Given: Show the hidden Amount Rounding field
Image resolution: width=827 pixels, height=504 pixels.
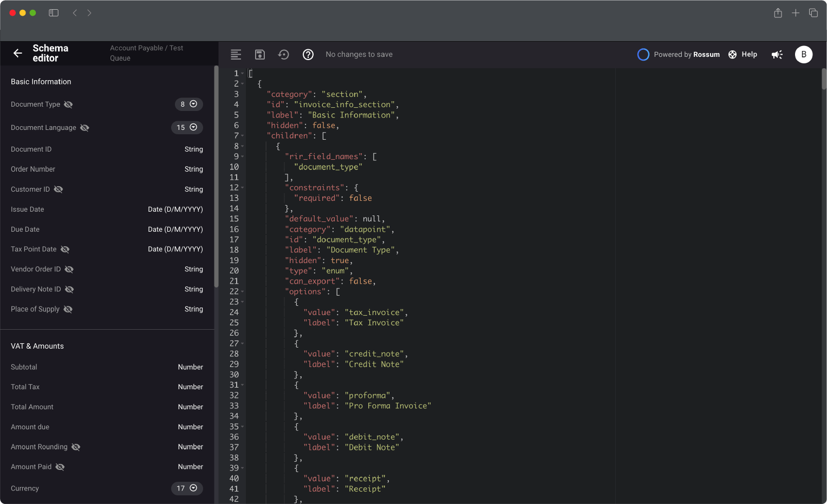Looking at the screenshot, I should (x=76, y=447).
